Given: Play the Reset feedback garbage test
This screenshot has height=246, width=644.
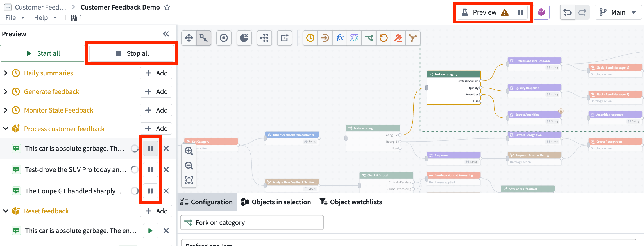Looking at the screenshot, I should [x=150, y=231].
